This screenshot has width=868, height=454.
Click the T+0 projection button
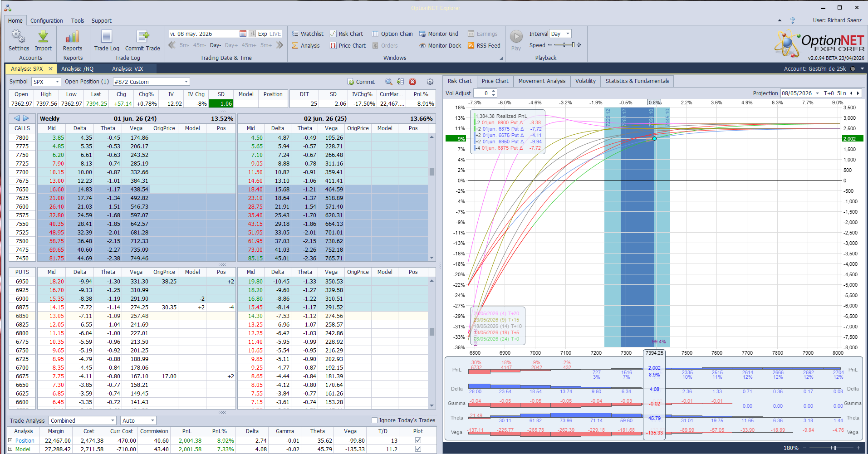tap(829, 93)
